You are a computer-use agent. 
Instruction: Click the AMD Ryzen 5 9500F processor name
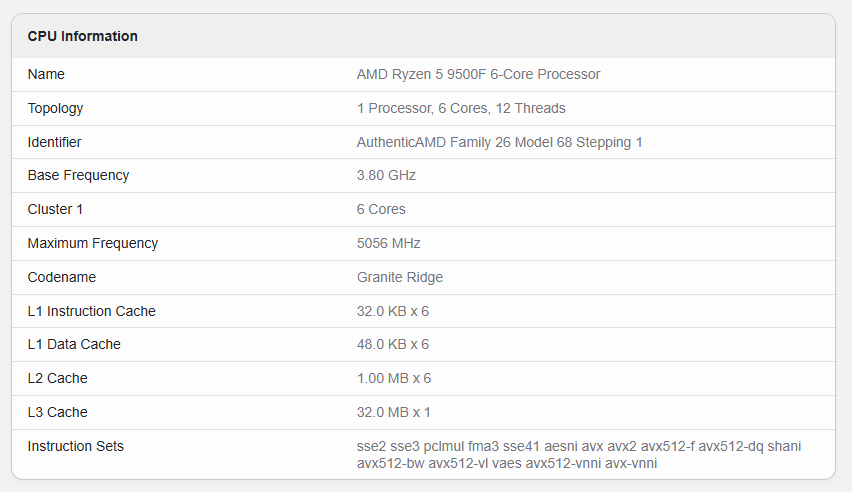click(x=478, y=74)
